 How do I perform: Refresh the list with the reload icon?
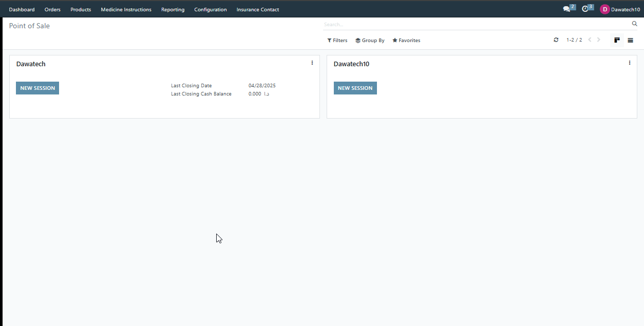pyautogui.click(x=556, y=40)
